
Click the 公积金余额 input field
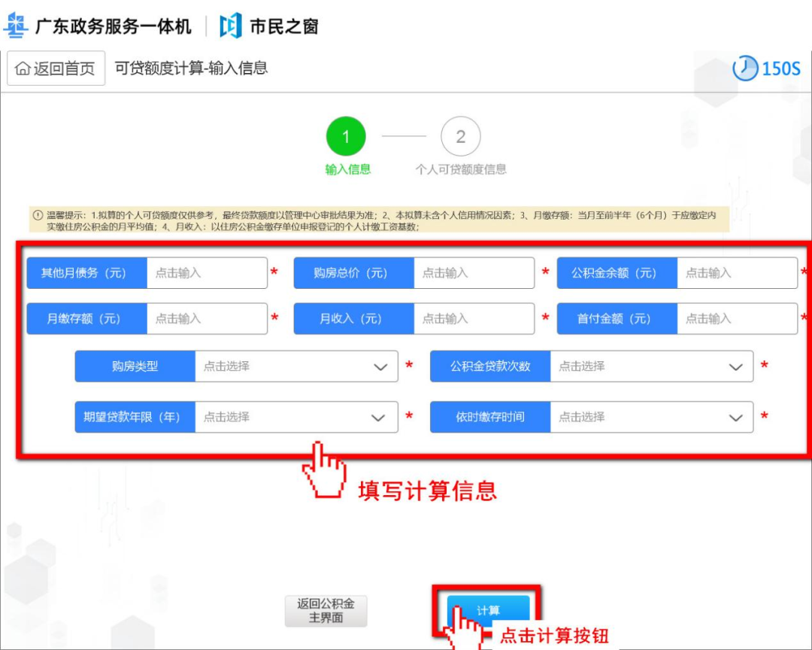737,272
